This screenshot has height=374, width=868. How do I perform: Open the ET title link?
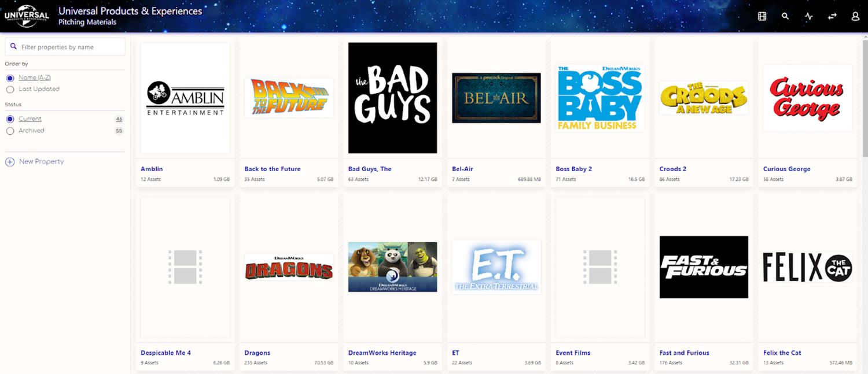click(455, 353)
